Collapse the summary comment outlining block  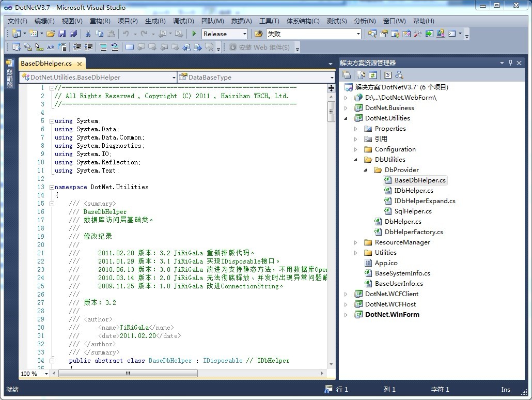[52, 204]
